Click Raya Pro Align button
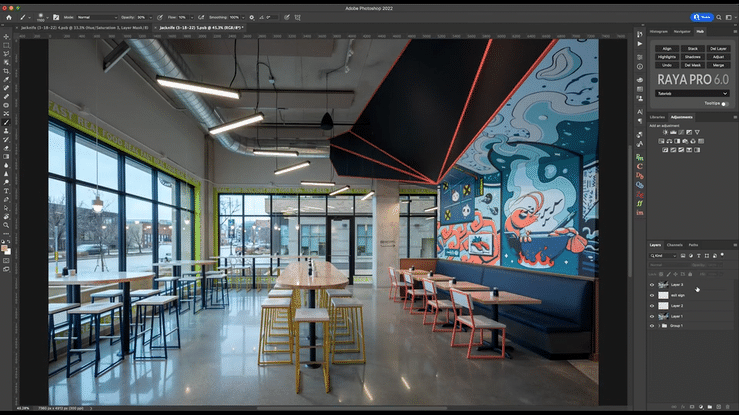 point(667,49)
